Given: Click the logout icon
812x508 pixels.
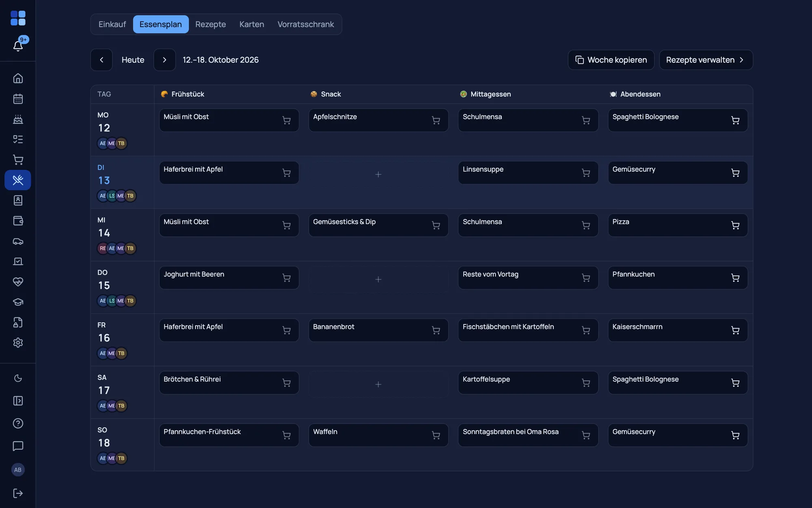Looking at the screenshot, I should point(18,493).
